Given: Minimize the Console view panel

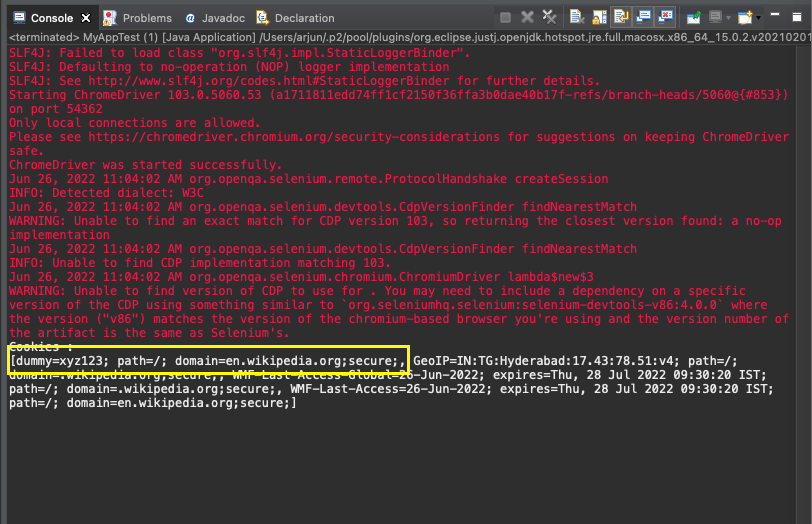Looking at the screenshot, I should [x=775, y=15].
